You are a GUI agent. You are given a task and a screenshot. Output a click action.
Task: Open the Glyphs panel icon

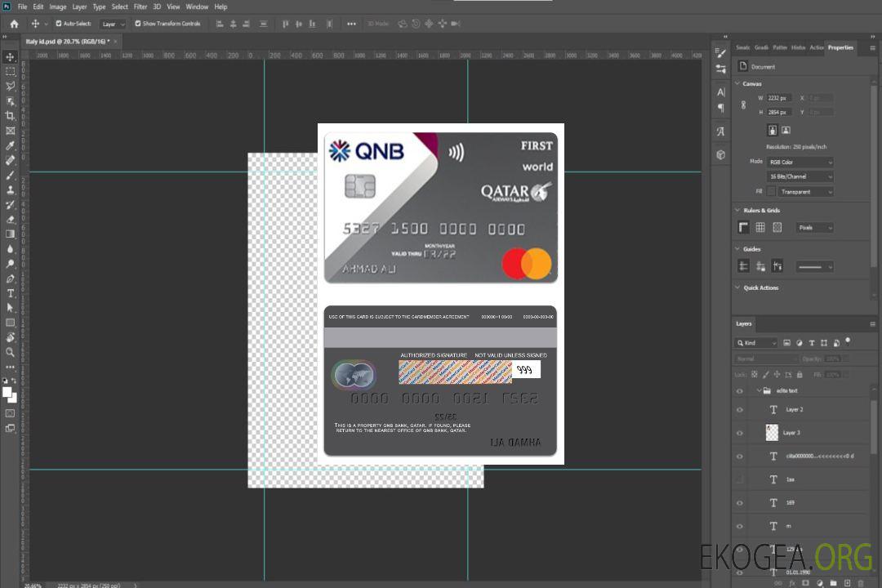720,131
